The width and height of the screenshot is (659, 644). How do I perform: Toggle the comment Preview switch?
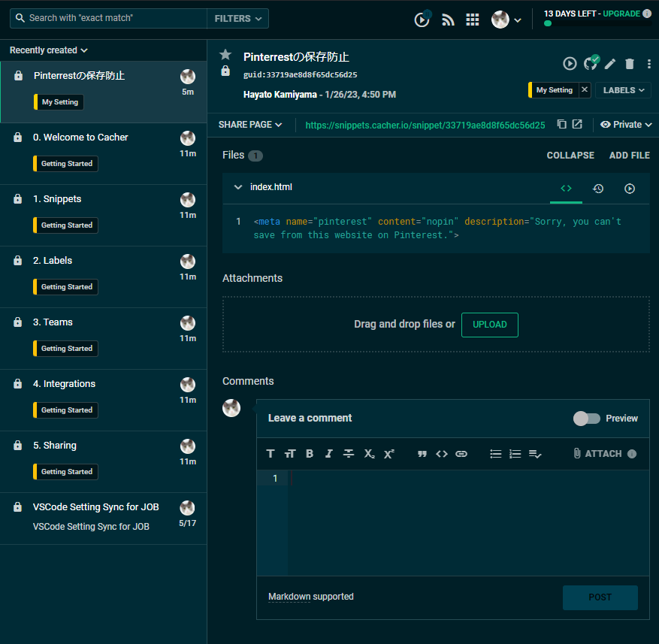point(587,419)
